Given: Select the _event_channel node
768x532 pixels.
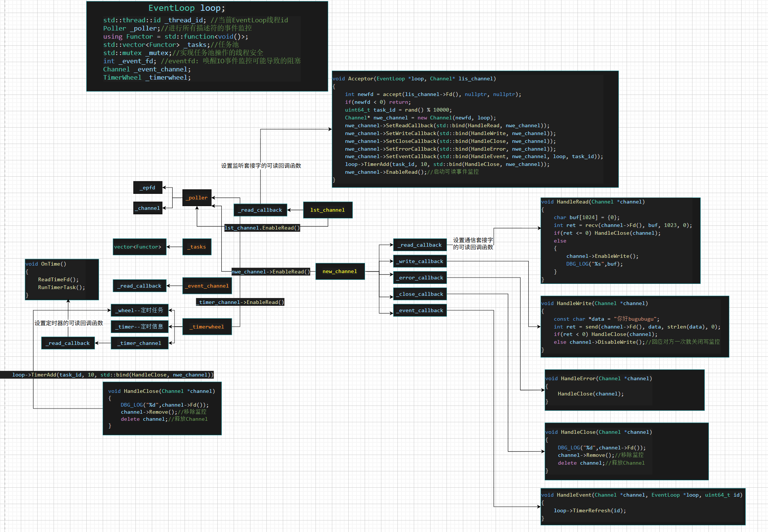Looking at the screenshot, I should coord(207,286).
